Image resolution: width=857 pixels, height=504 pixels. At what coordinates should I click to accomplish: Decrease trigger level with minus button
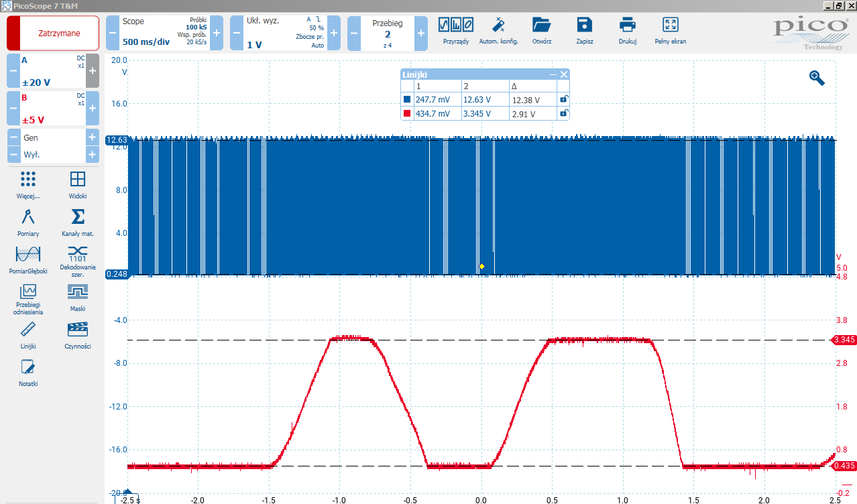[x=236, y=33]
